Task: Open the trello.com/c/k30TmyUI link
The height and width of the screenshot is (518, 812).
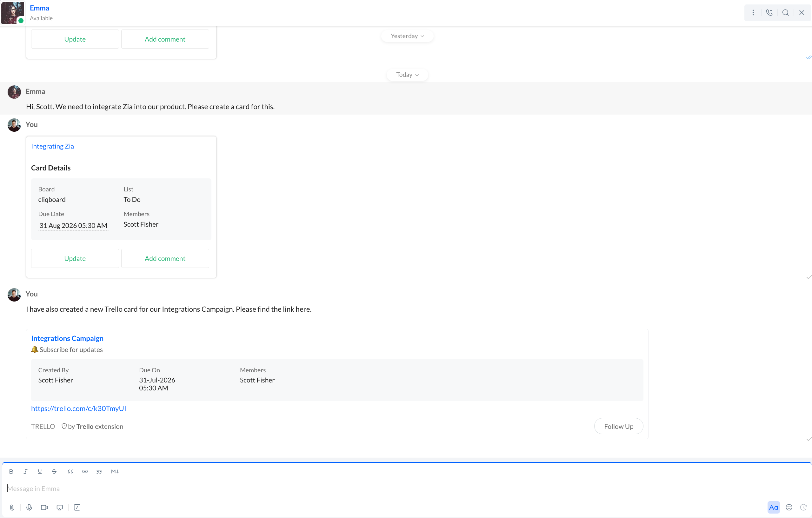Action: tap(79, 409)
